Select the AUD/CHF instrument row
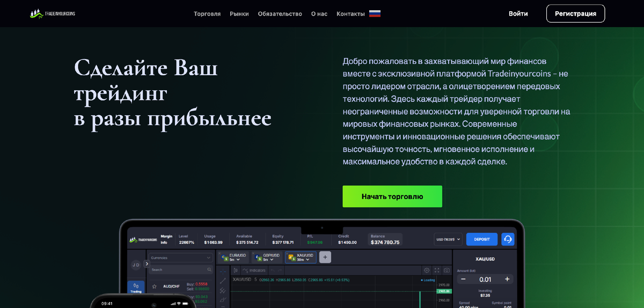This screenshot has width=644, height=308. click(181, 287)
